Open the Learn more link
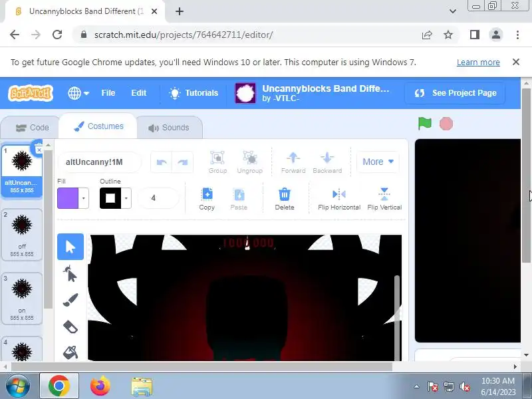This screenshot has width=532, height=399. [x=478, y=63]
